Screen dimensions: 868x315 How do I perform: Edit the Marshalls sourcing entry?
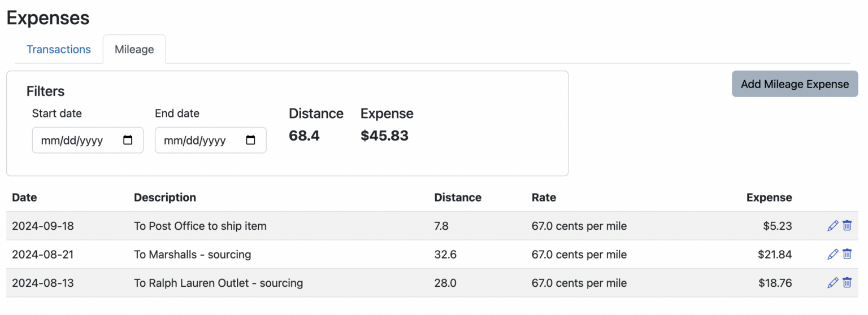[832, 255]
